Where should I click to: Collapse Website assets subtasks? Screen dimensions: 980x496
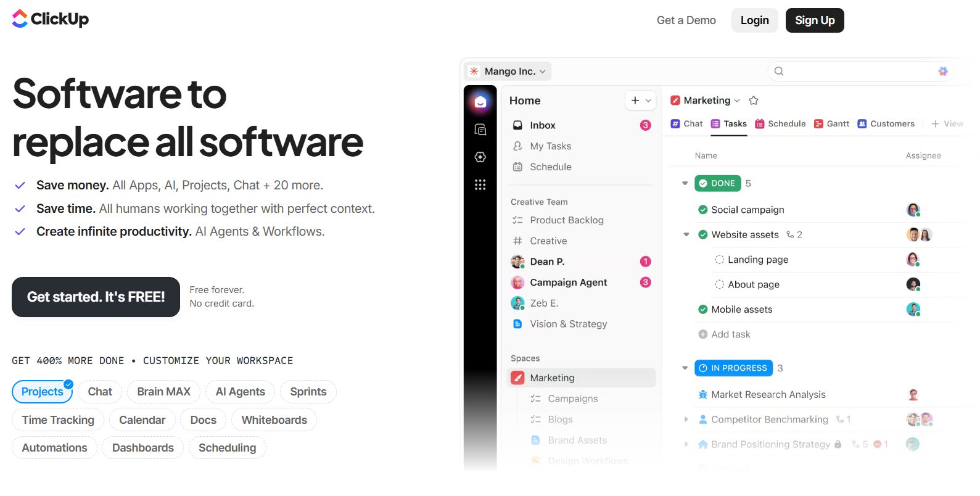(x=686, y=234)
